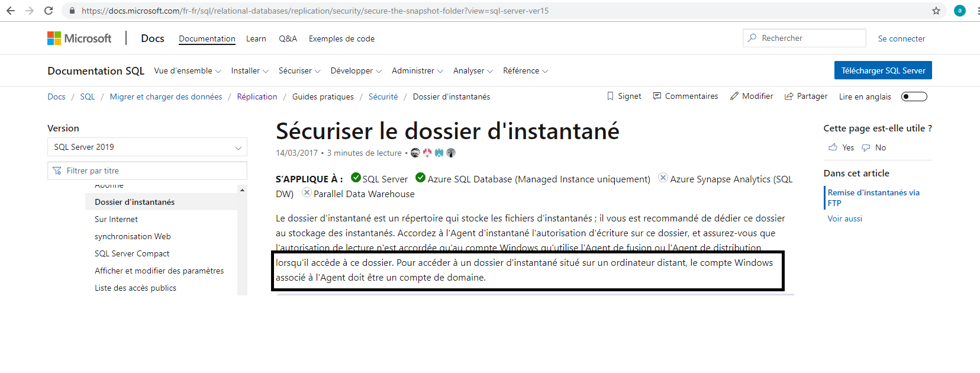
Task: Reload the page with refresh icon
Action: [49, 11]
